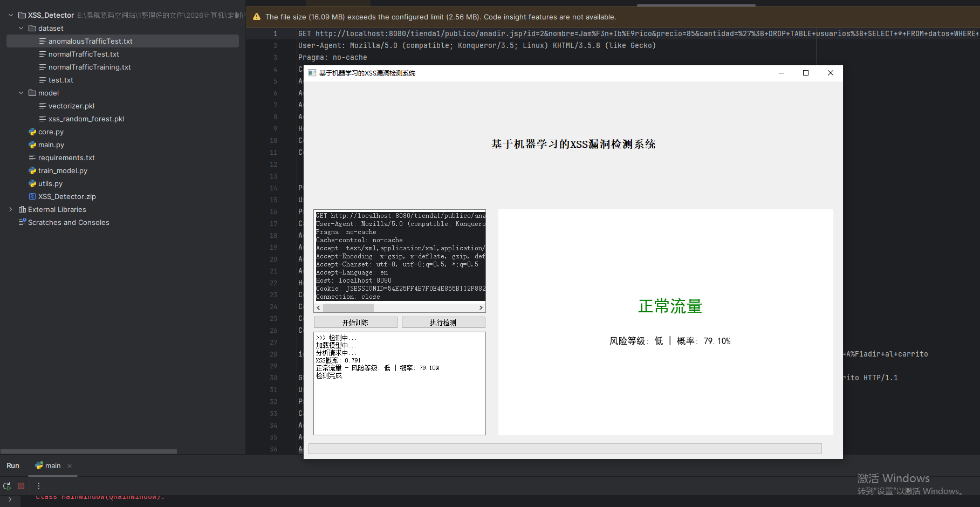Click the file size warning icon
This screenshot has height=507, width=980.
click(x=257, y=17)
